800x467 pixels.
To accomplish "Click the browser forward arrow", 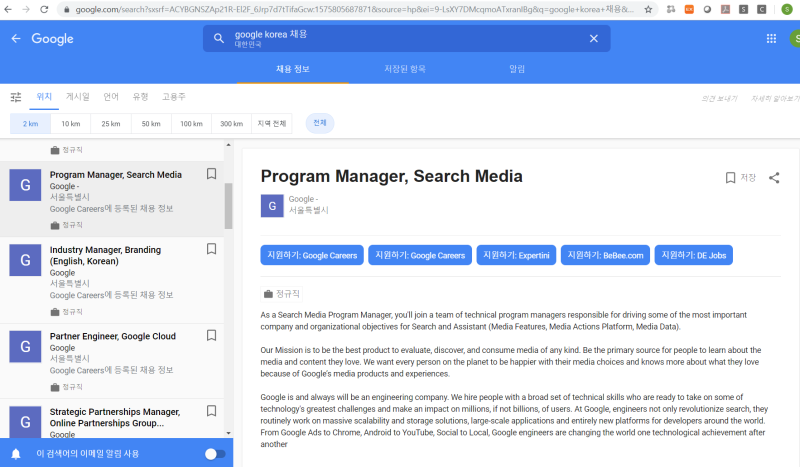I will pyautogui.click(x=26, y=9).
